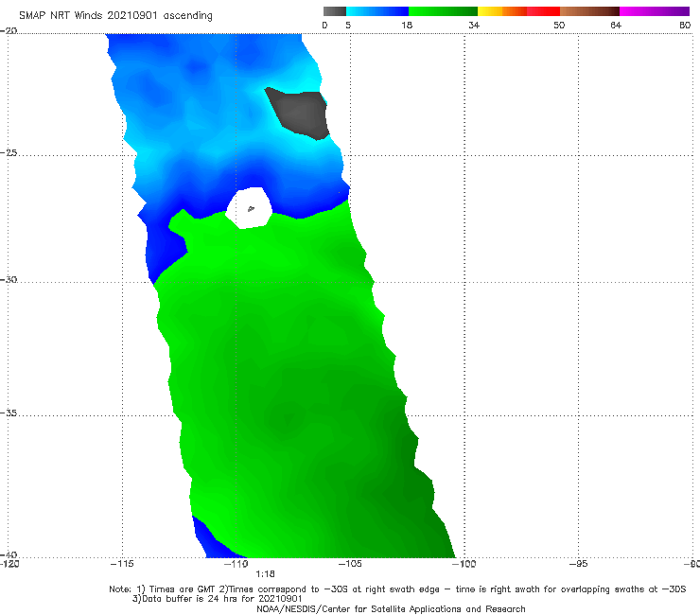Click the '-95' longitude axis label
This screenshot has height=615, width=700.
[x=579, y=564]
